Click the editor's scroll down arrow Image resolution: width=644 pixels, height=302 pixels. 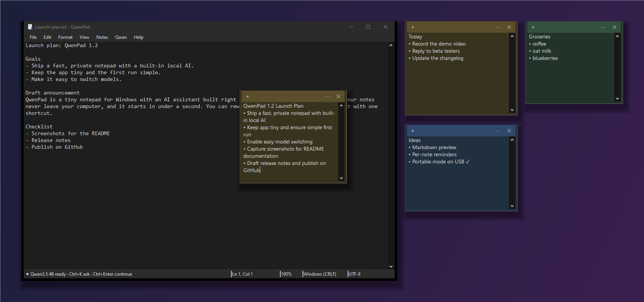[391, 266]
